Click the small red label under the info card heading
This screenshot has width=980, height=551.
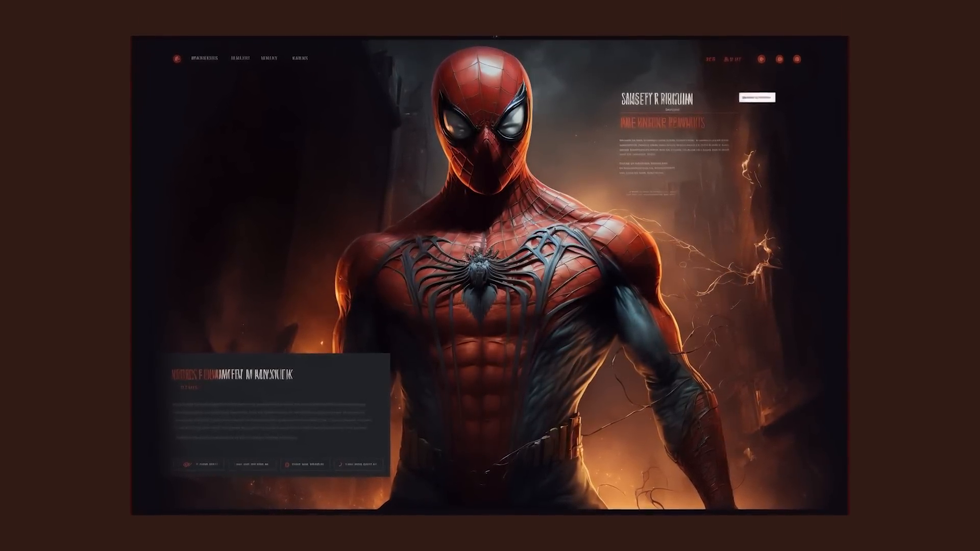click(x=189, y=388)
